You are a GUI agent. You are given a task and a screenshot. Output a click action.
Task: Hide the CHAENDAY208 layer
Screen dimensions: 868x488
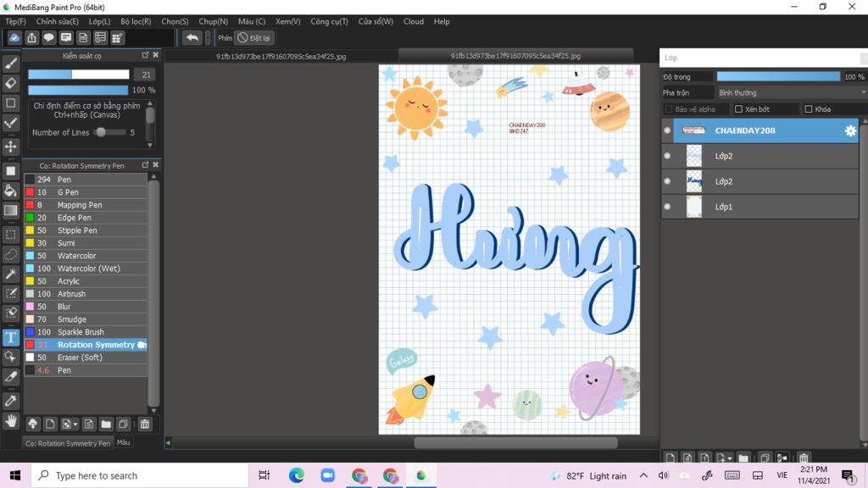coord(667,130)
